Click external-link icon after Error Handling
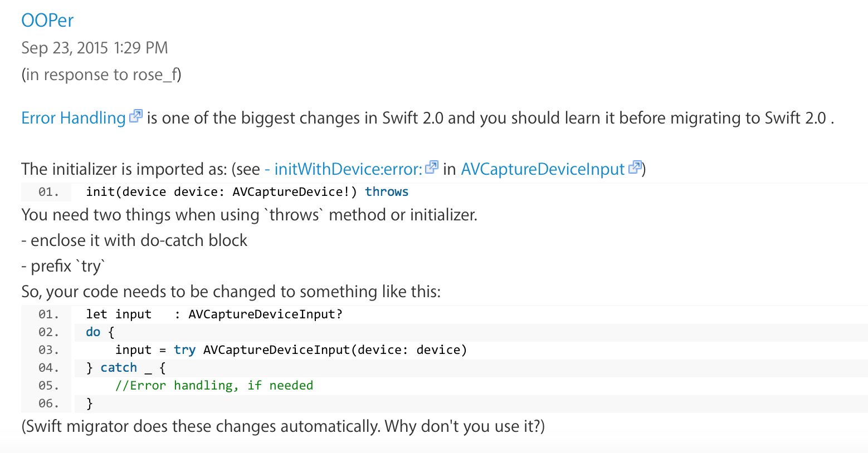 136,116
